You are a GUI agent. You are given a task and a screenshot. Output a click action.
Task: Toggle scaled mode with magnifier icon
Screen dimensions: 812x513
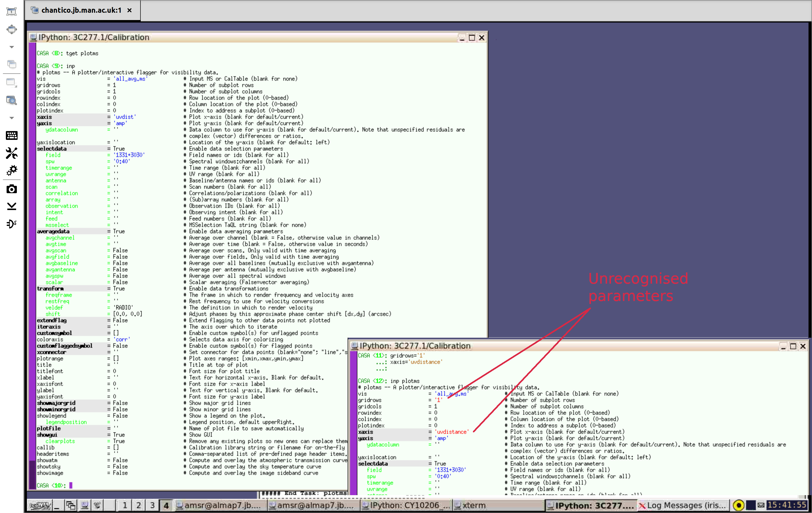pos(11,100)
